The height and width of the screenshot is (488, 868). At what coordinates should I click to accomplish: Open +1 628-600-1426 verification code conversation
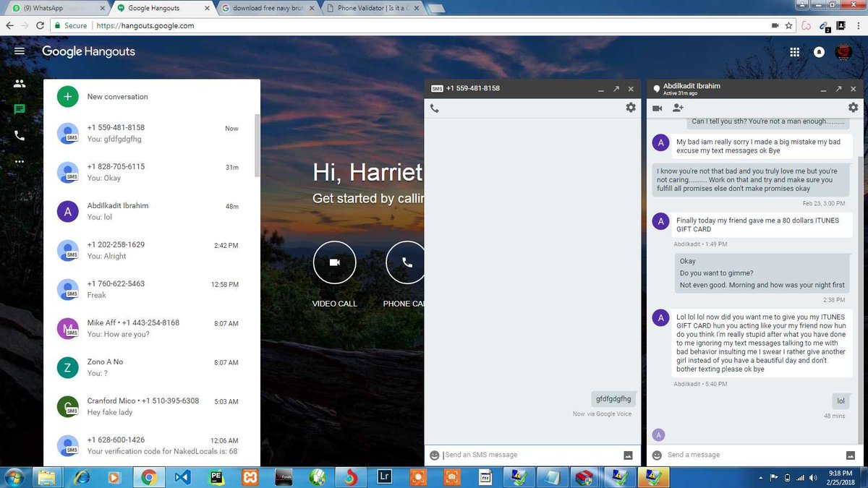tap(149, 445)
